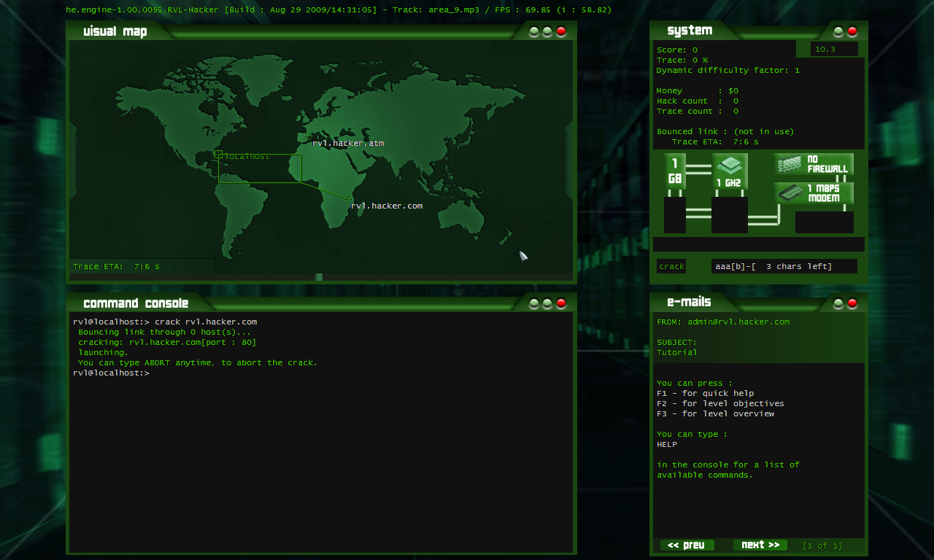Select the localhost node on the world map
The width and height of the screenshot is (934, 560).
tap(218, 155)
